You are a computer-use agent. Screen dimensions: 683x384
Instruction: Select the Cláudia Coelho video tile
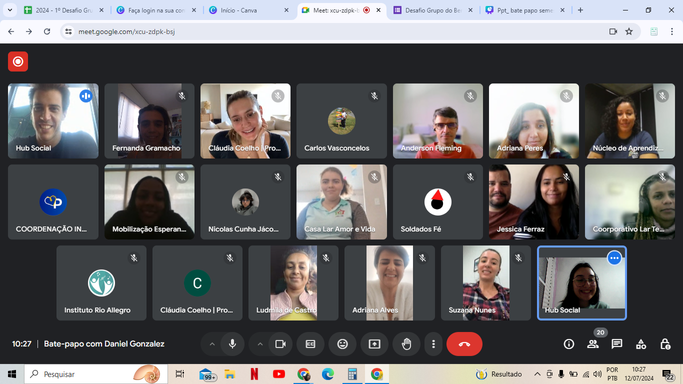click(x=245, y=121)
